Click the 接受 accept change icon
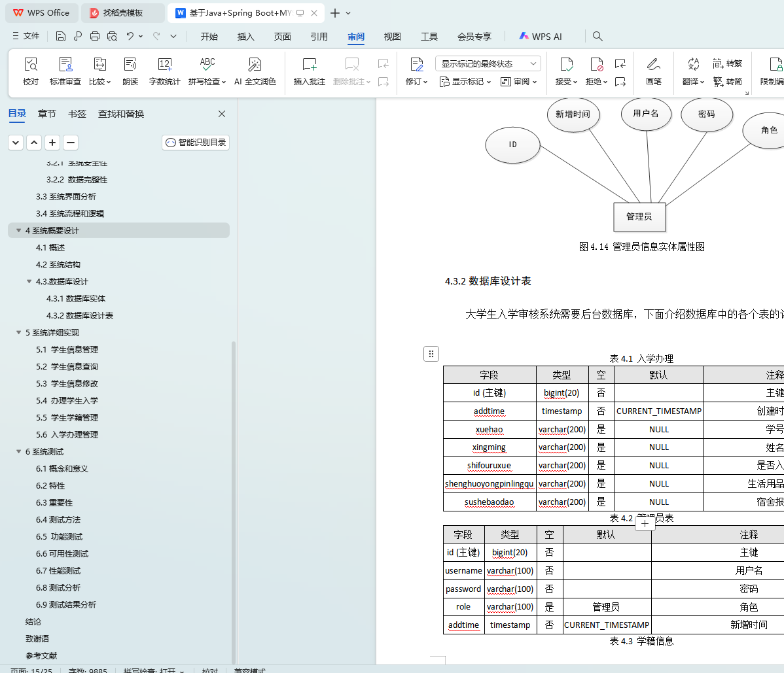This screenshot has width=784, height=673. (x=566, y=65)
